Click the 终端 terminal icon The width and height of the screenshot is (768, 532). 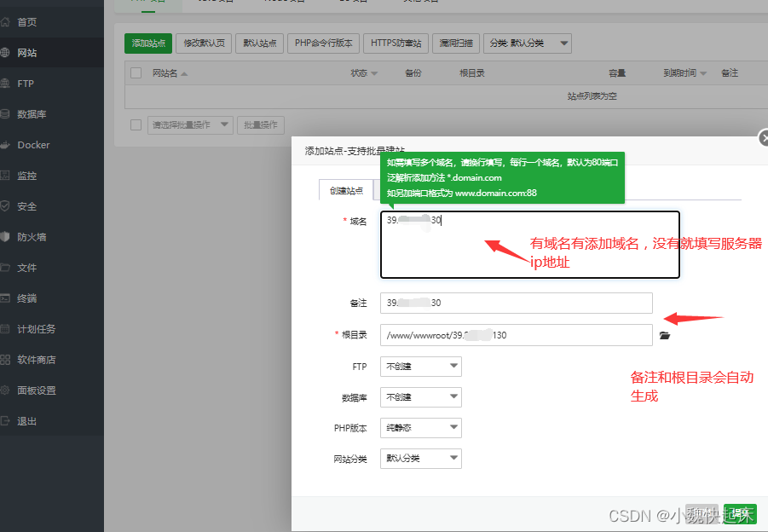pos(5,298)
